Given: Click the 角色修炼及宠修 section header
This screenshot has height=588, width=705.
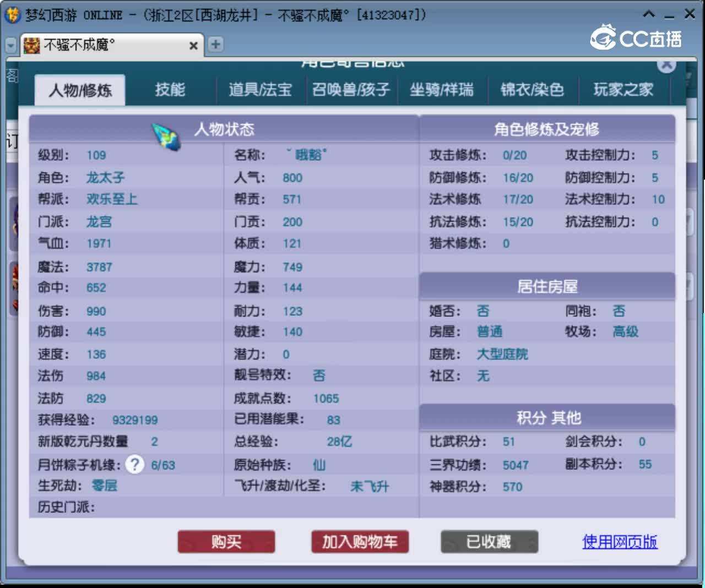Looking at the screenshot, I should tap(547, 129).
